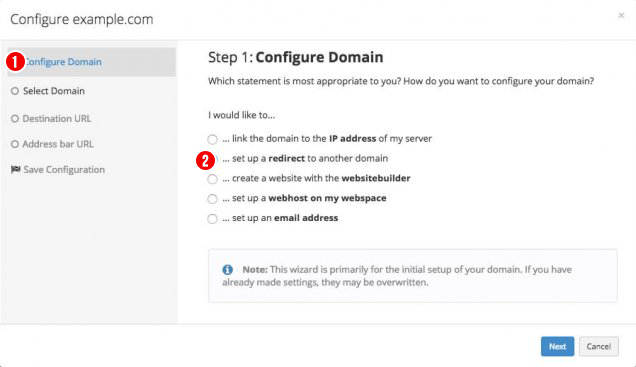Pick the set up an email address radio
The image size is (636, 367).
[x=213, y=219]
